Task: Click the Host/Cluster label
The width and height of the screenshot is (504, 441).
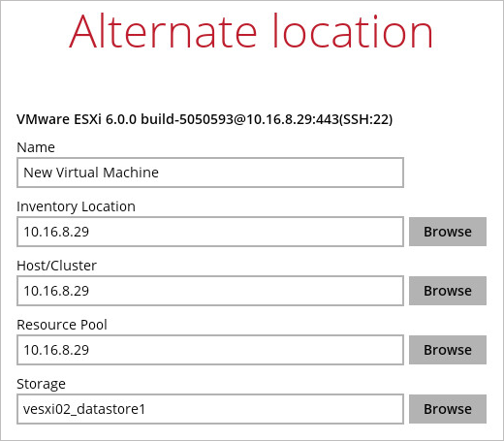Action: [x=56, y=266]
